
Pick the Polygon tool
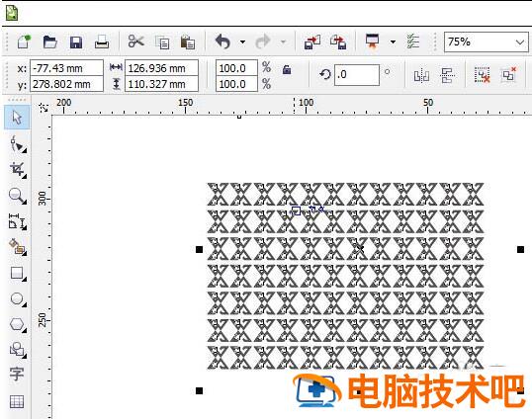[x=17, y=325]
